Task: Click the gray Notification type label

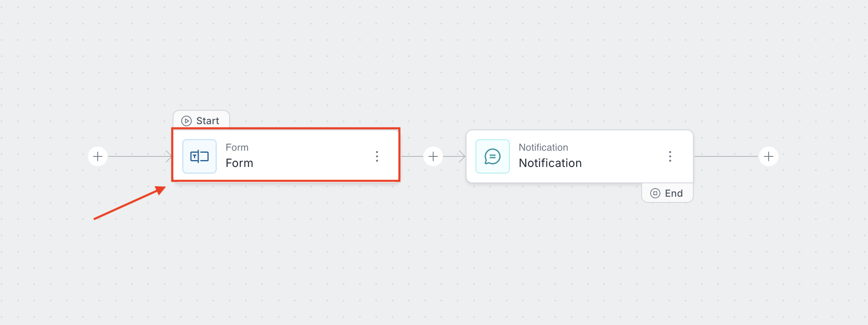Action: [543, 147]
